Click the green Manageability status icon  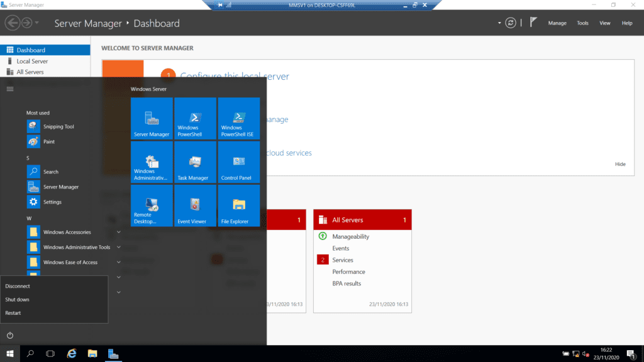pyautogui.click(x=323, y=236)
